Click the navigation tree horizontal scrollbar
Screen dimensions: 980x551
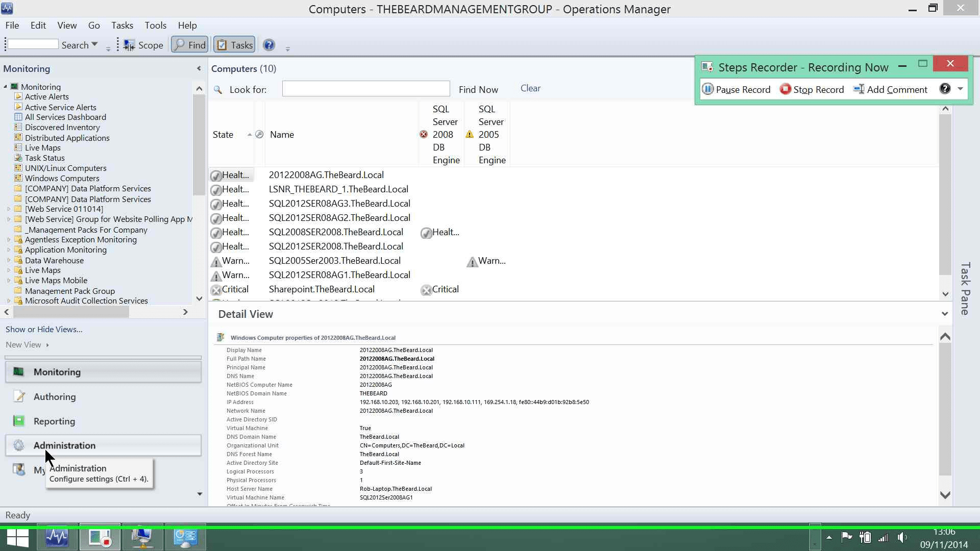(96, 312)
